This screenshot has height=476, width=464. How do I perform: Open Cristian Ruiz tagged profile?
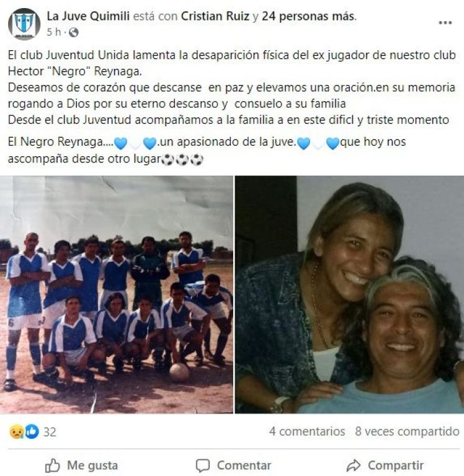point(215,16)
